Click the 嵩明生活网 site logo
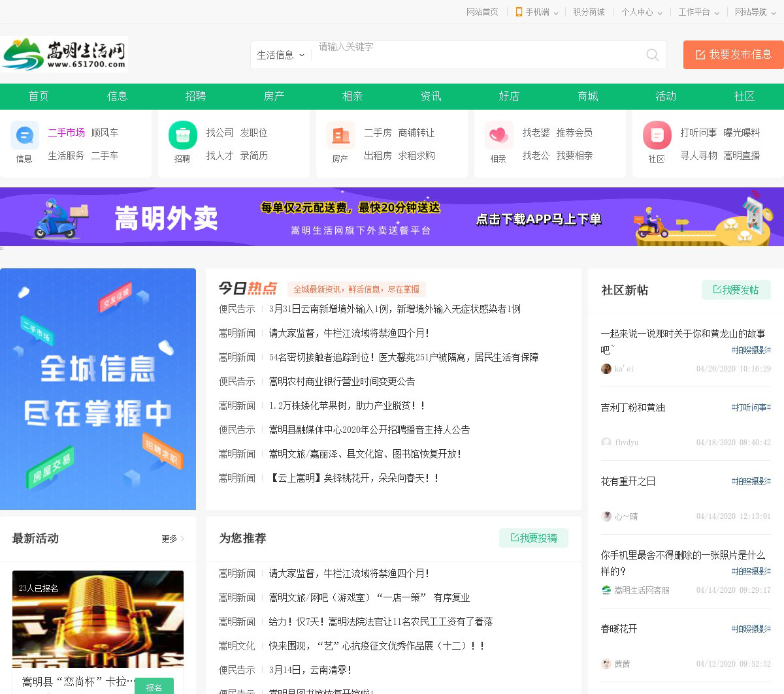Image resolution: width=784 pixels, height=694 pixels. 64,54
